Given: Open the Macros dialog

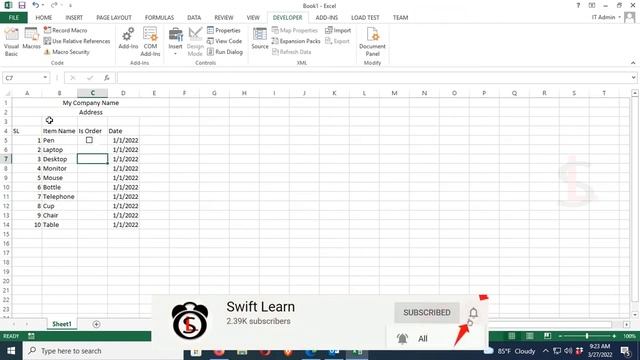Looking at the screenshot, I should pos(31,39).
